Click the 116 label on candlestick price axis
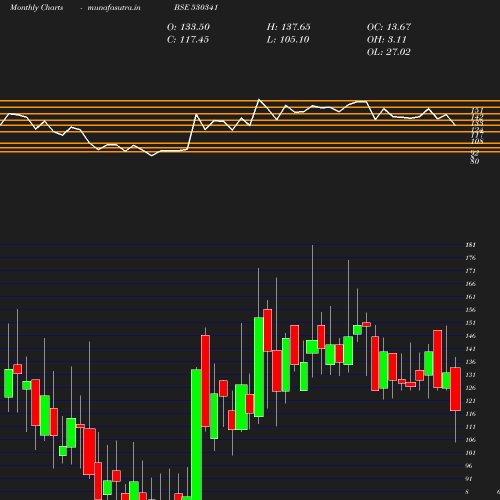Viewport: 500px width, 500px height. (470, 414)
